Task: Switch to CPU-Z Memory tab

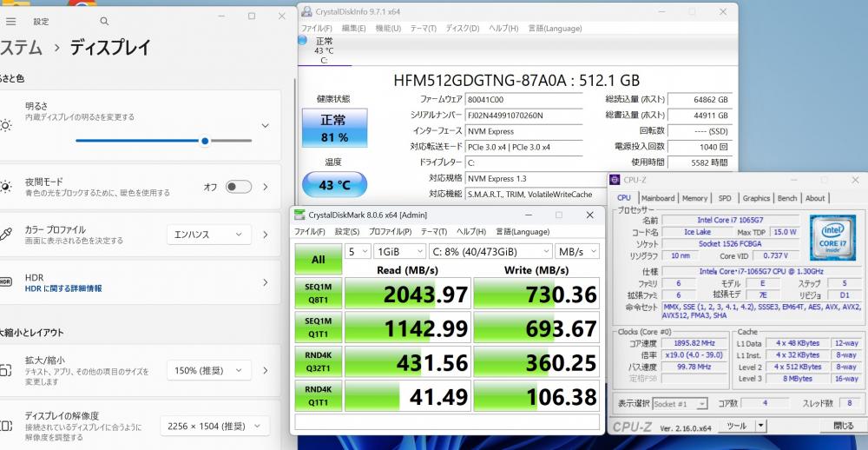Action: click(694, 198)
